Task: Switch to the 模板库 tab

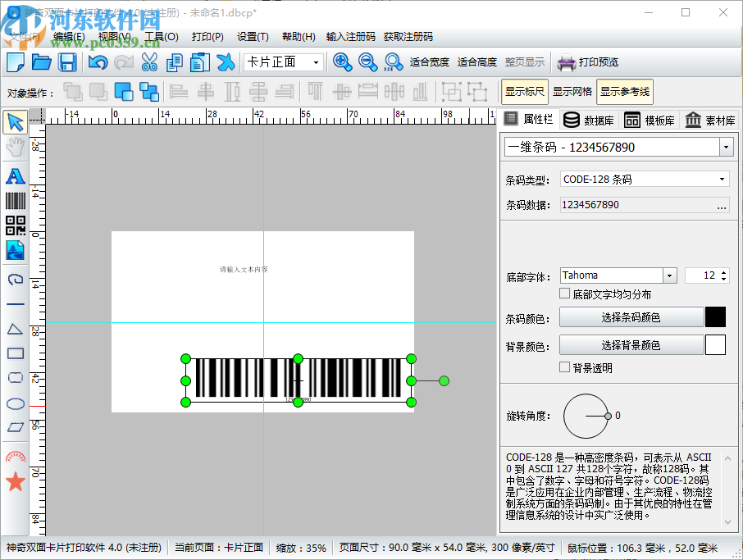Action: [x=650, y=120]
